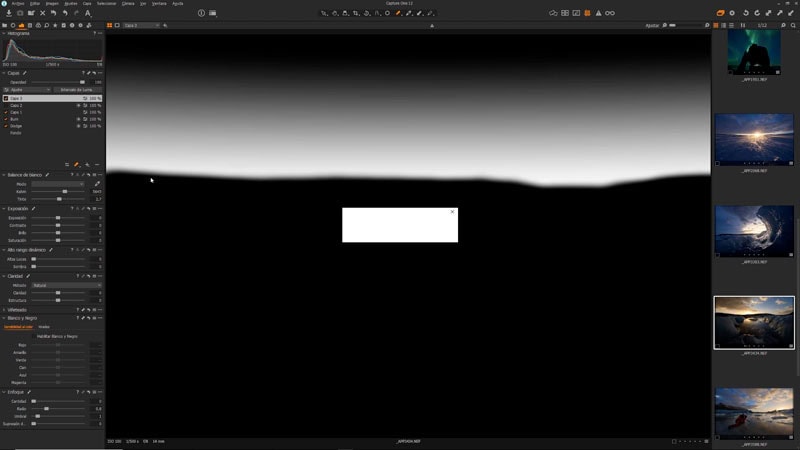Toggle the Dodge layer checkbox
This screenshot has height=450, width=800.
coord(5,126)
